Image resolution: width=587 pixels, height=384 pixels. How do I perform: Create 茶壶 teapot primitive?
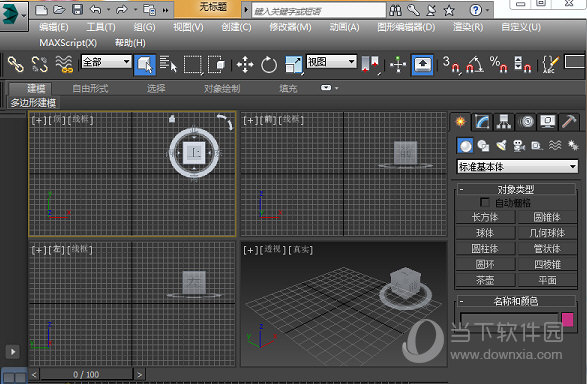coord(485,280)
